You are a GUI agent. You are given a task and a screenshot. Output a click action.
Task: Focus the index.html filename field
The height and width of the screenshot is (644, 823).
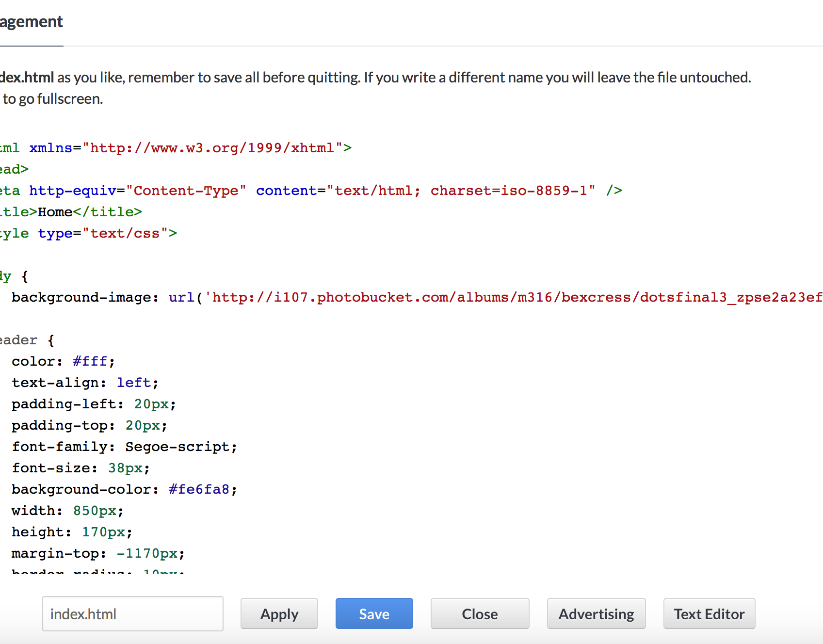tap(132, 613)
